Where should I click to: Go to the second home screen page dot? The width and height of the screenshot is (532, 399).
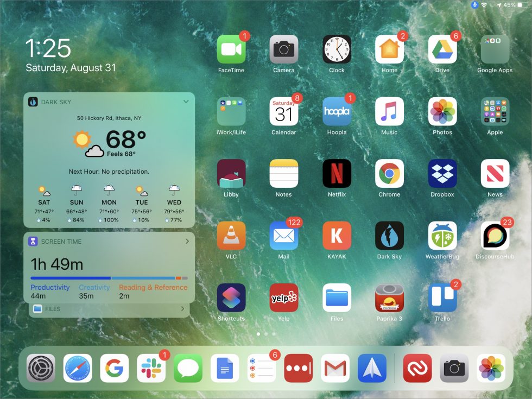(x=266, y=334)
